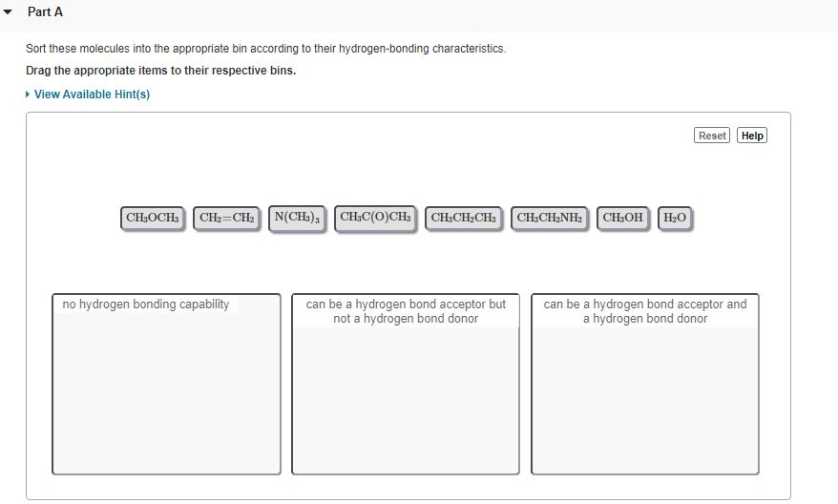Click the sorting instruction sentence
Screen dimensions: 838x504
pyautogui.click(x=265, y=49)
